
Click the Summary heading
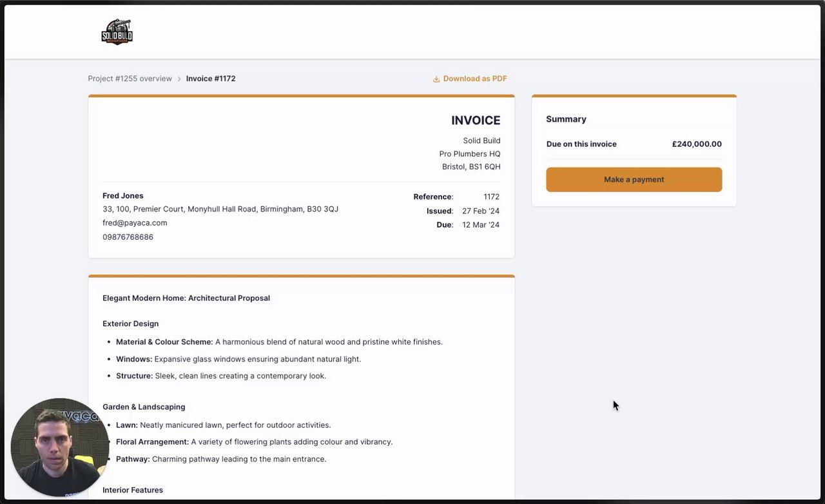tap(566, 119)
